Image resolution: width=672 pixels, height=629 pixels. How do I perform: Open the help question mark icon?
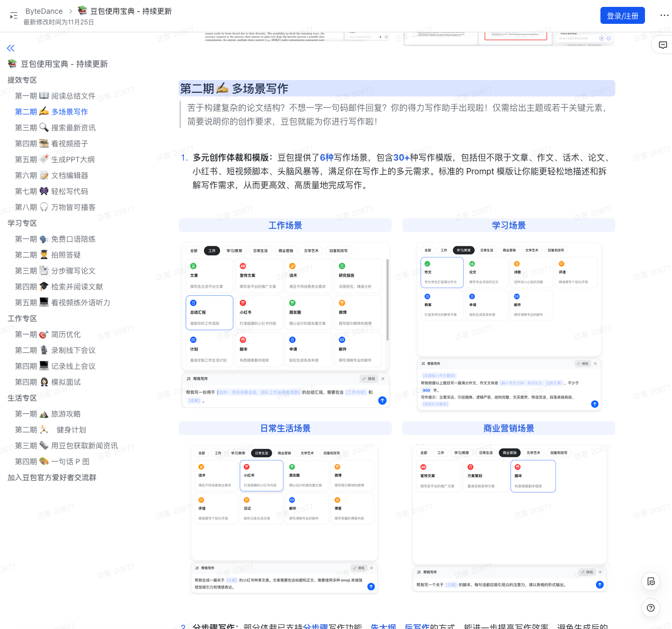click(x=651, y=608)
